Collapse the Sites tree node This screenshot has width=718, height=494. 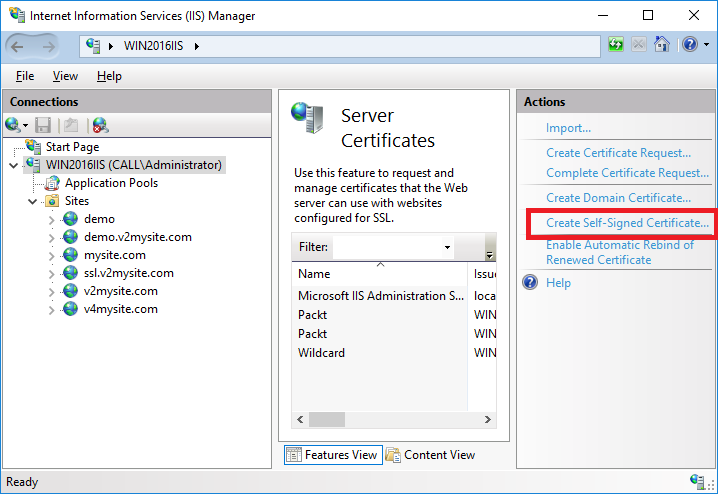click(x=33, y=201)
